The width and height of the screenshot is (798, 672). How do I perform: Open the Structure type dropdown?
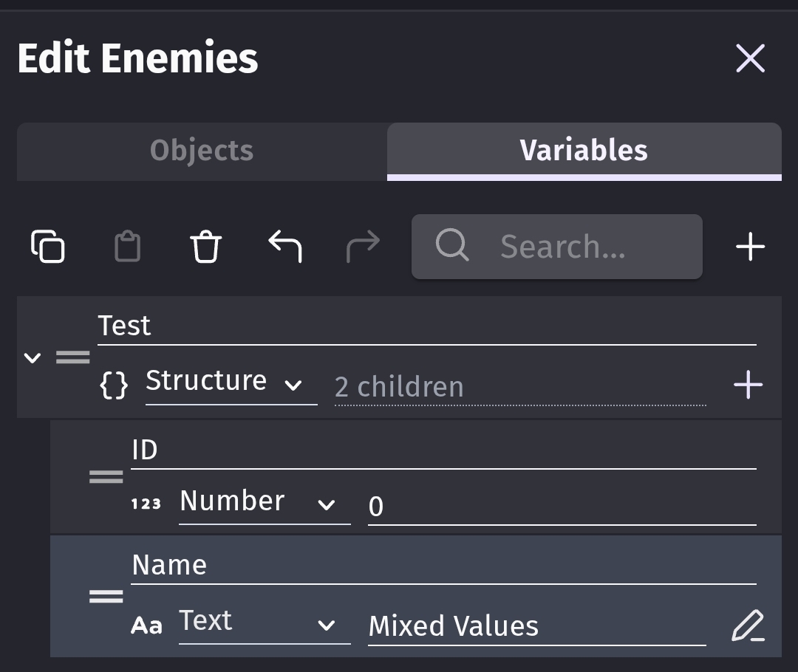[231, 383]
